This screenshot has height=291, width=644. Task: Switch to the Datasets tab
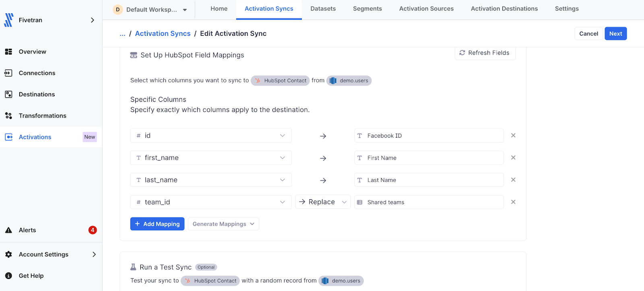click(323, 9)
